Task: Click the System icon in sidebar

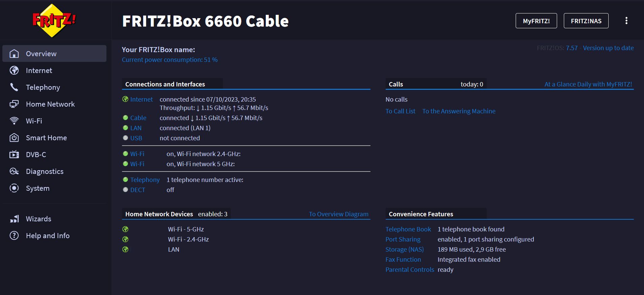Action: pyautogui.click(x=14, y=188)
